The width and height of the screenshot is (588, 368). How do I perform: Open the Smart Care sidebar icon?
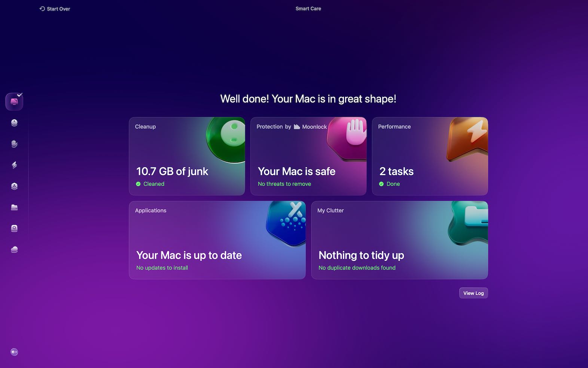click(x=14, y=102)
